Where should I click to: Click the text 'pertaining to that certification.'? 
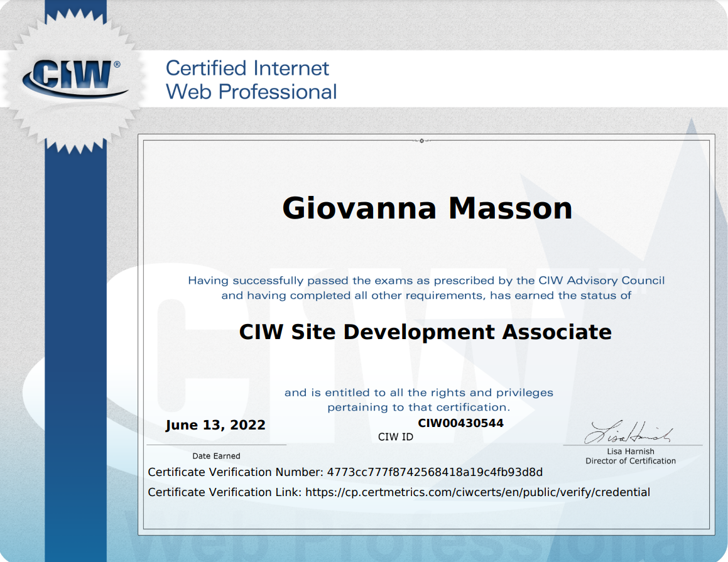tap(419, 408)
